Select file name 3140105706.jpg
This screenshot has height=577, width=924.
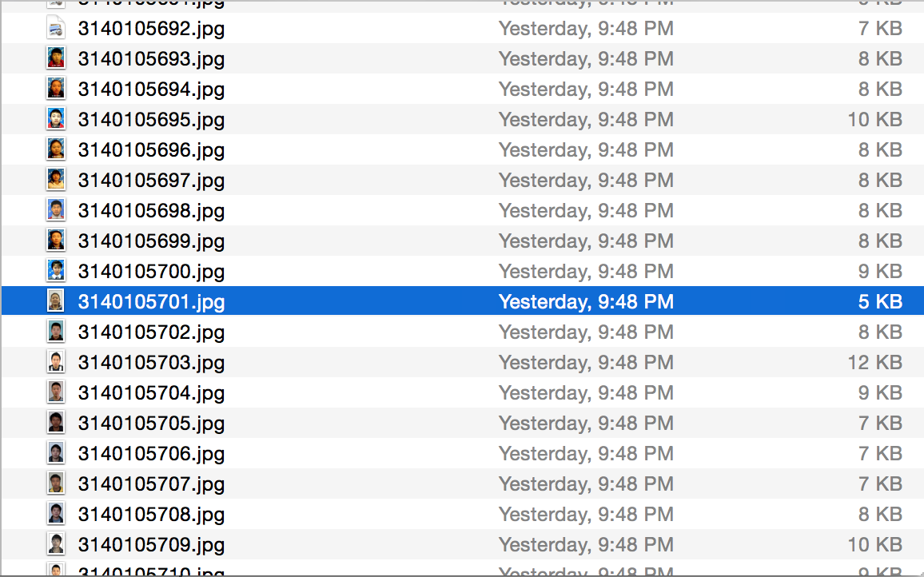151,454
